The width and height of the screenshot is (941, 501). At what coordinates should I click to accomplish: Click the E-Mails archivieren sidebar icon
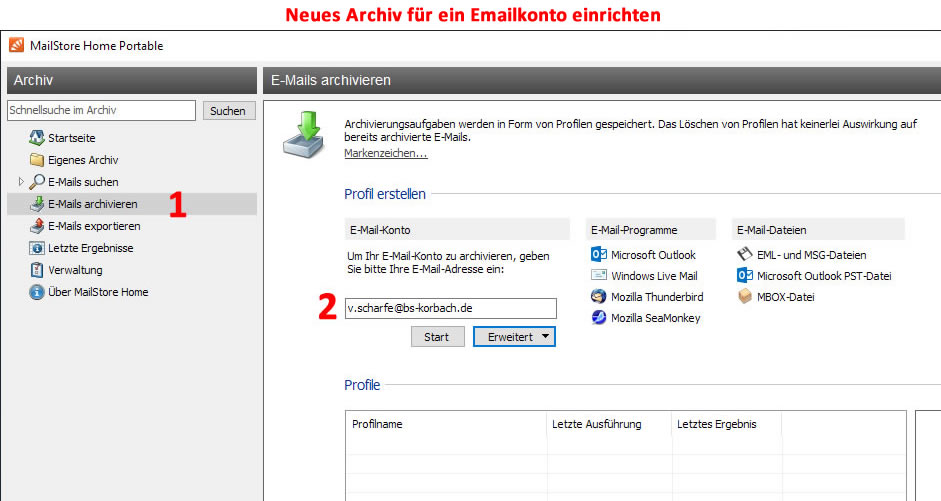pyautogui.click(x=37, y=203)
